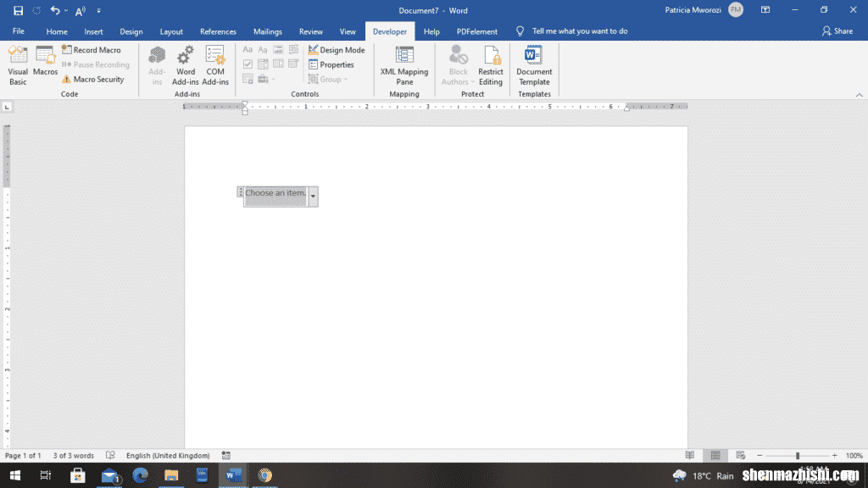868x488 pixels.
Task: Insert a Combo Box content control
Action: pos(263,64)
